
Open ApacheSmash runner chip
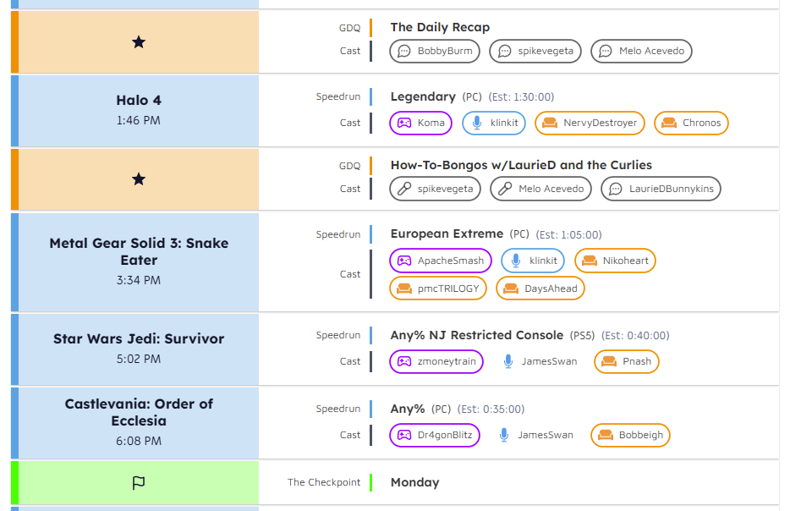pos(440,261)
